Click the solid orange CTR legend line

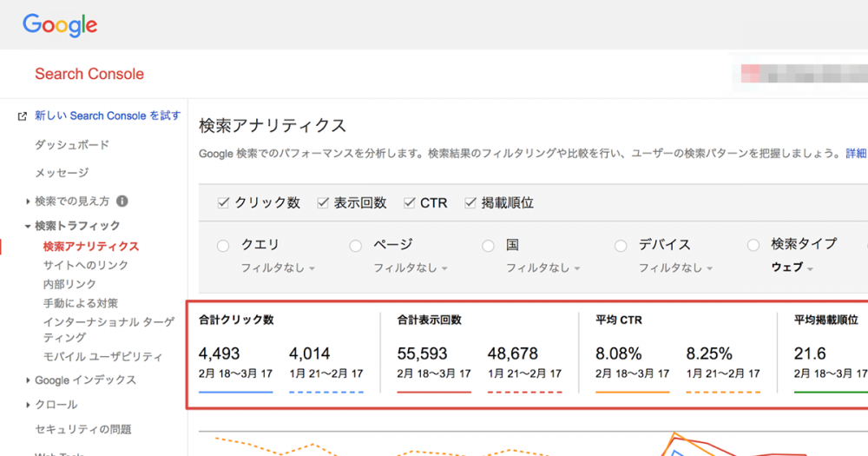(x=633, y=393)
